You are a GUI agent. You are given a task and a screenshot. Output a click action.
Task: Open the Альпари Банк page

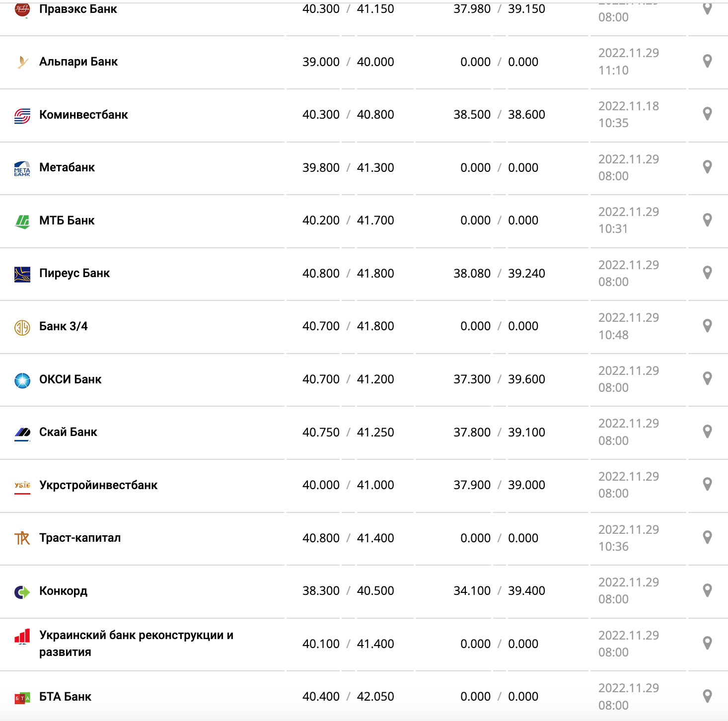[78, 62]
